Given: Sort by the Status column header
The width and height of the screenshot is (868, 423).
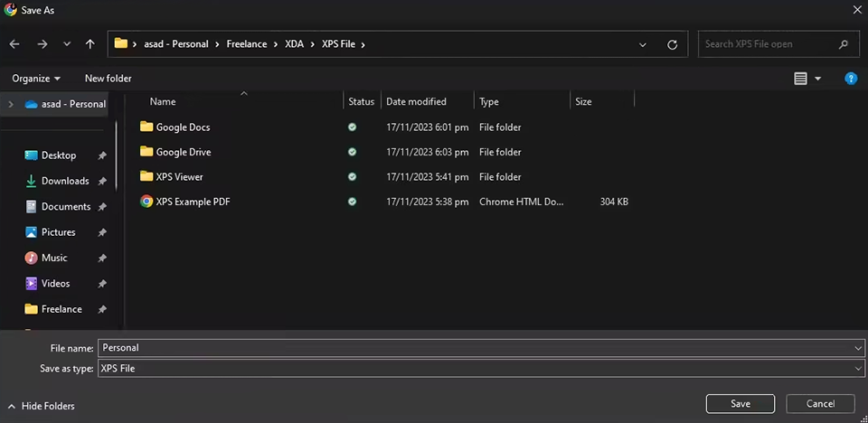Looking at the screenshot, I should click(362, 102).
